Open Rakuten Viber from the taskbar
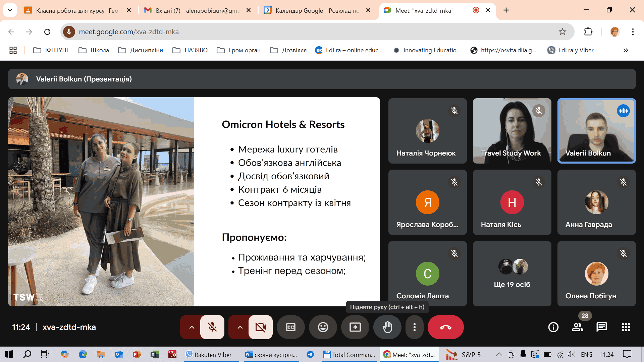This screenshot has width=644, height=362. pyautogui.click(x=209, y=355)
